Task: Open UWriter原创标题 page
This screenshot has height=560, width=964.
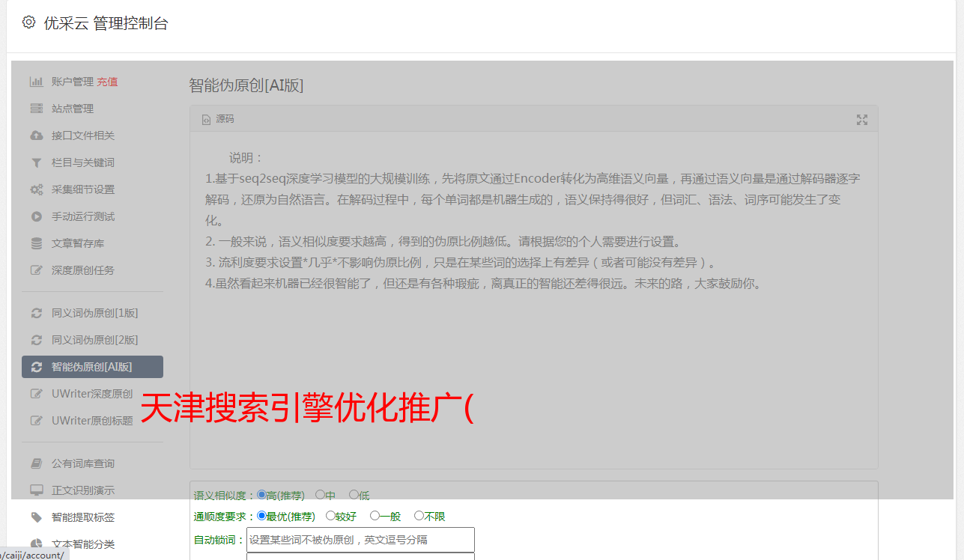Action: [x=92, y=421]
